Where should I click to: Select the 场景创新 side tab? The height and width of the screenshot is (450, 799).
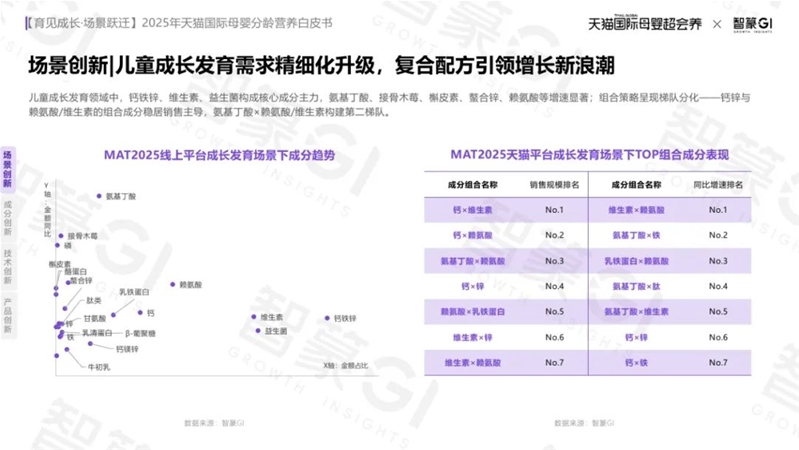pos(8,169)
